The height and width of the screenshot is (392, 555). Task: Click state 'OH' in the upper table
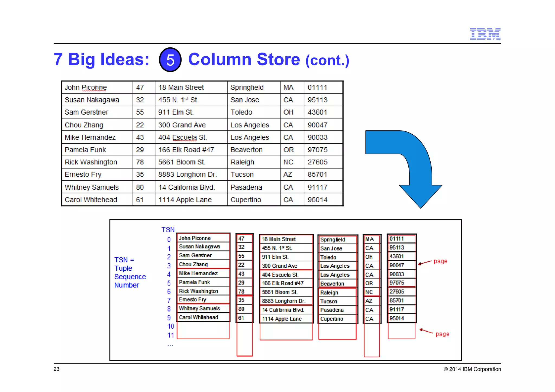tap(288, 112)
